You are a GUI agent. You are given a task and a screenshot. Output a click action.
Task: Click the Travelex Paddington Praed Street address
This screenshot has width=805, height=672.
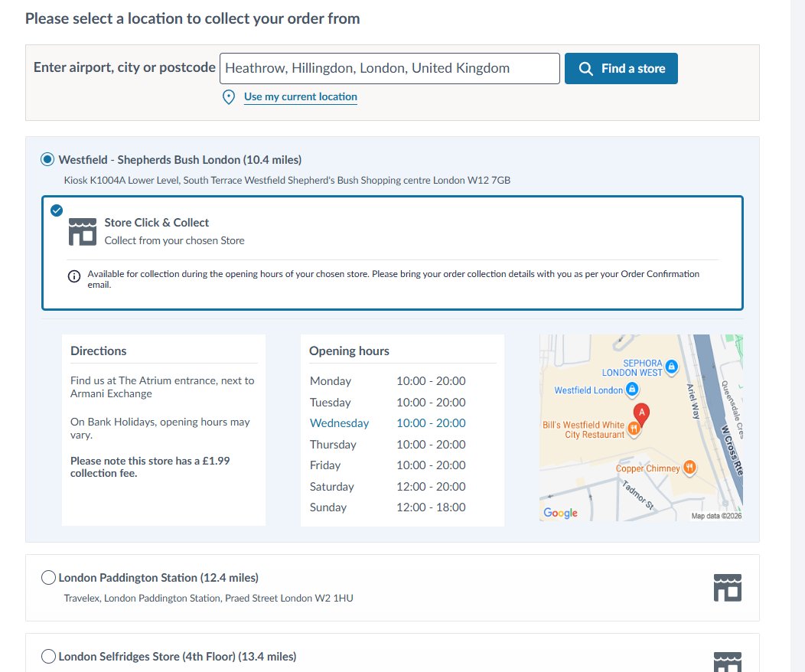208,598
